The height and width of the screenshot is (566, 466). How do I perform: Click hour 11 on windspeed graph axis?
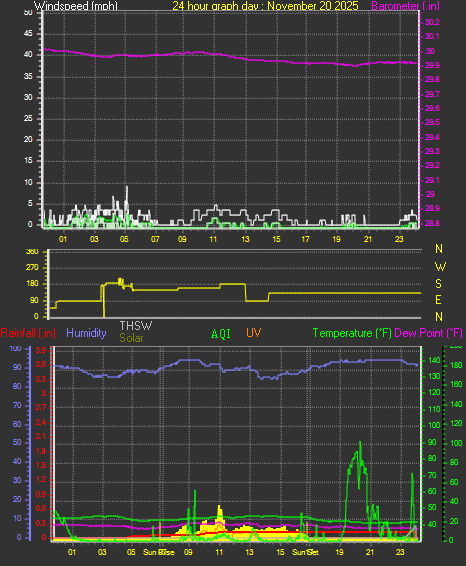[x=213, y=239]
